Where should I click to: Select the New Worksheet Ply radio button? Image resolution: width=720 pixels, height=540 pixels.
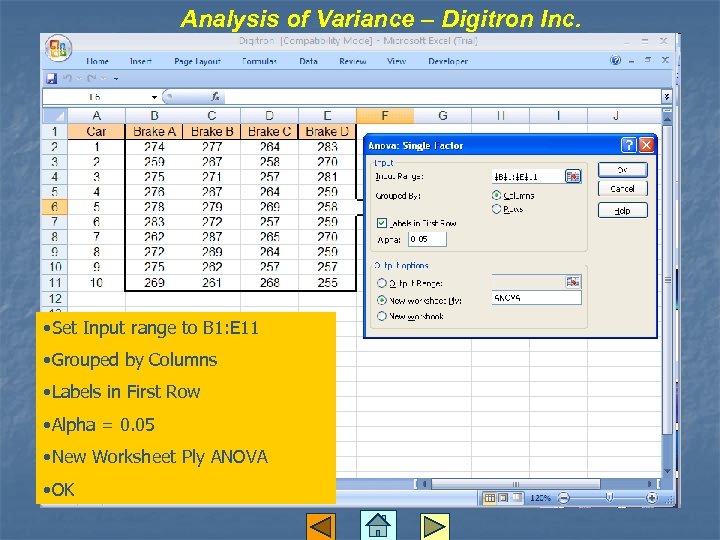(x=382, y=300)
